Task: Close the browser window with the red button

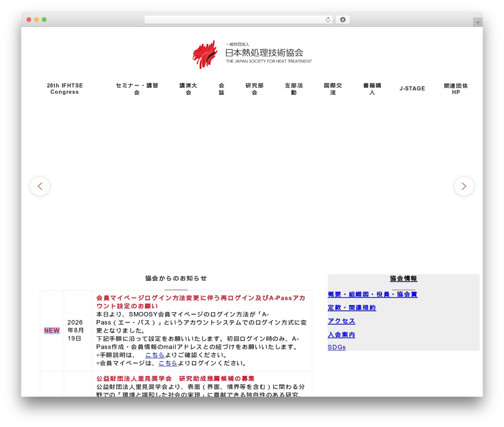Action: (29, 20)
